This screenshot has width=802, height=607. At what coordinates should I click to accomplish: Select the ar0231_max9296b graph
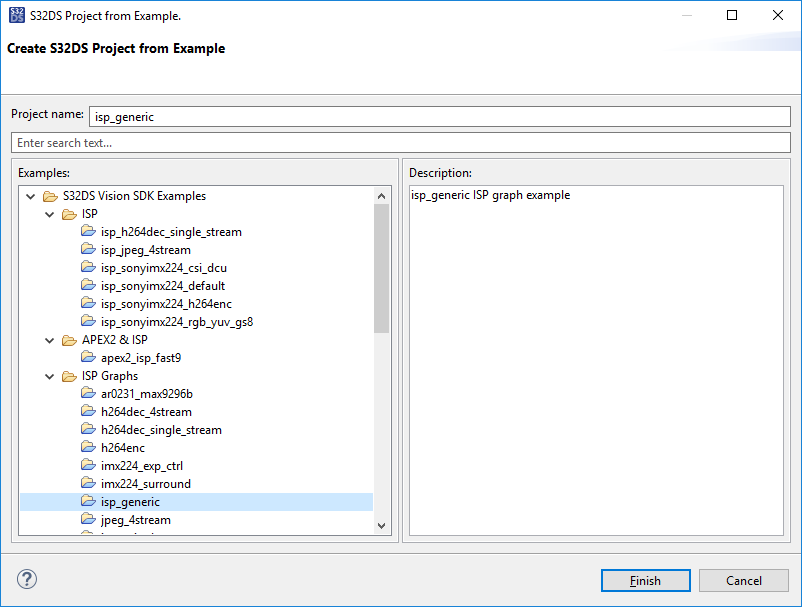click(x=147, y=394)
